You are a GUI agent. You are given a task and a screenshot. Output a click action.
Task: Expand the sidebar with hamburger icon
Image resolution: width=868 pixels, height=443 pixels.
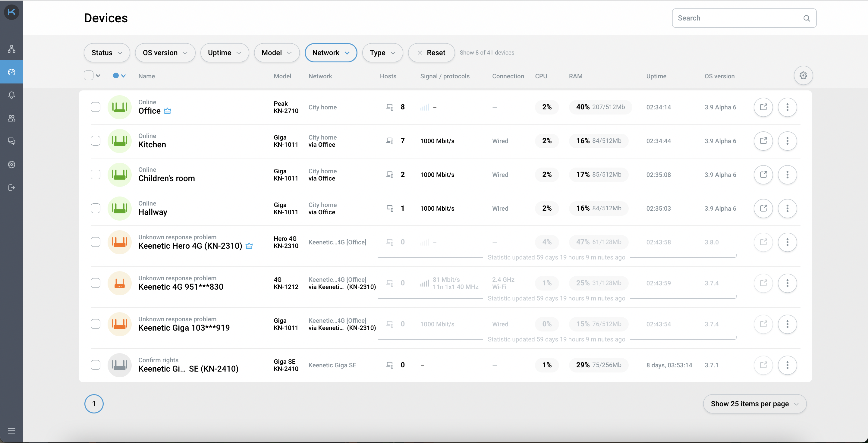coord(11,431)
